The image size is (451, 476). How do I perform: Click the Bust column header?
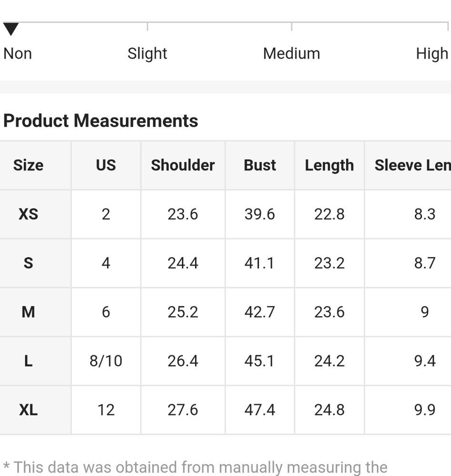[x=260, y=166]
